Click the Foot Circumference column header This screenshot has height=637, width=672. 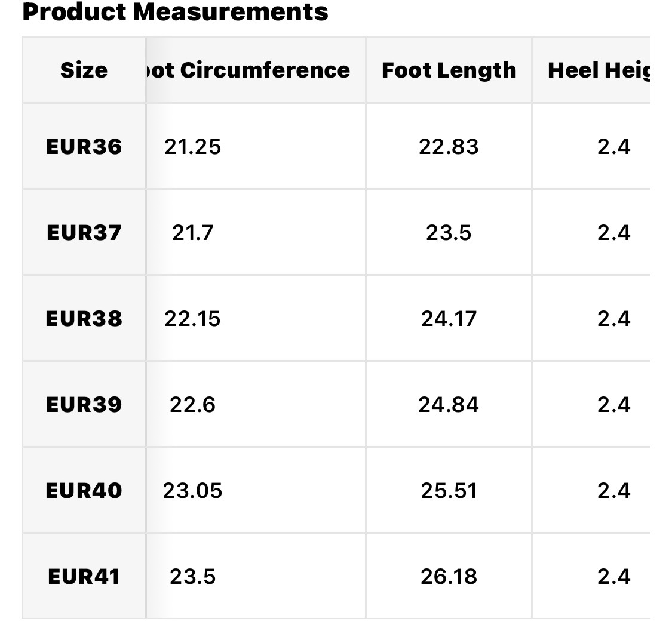coord(248,70)
